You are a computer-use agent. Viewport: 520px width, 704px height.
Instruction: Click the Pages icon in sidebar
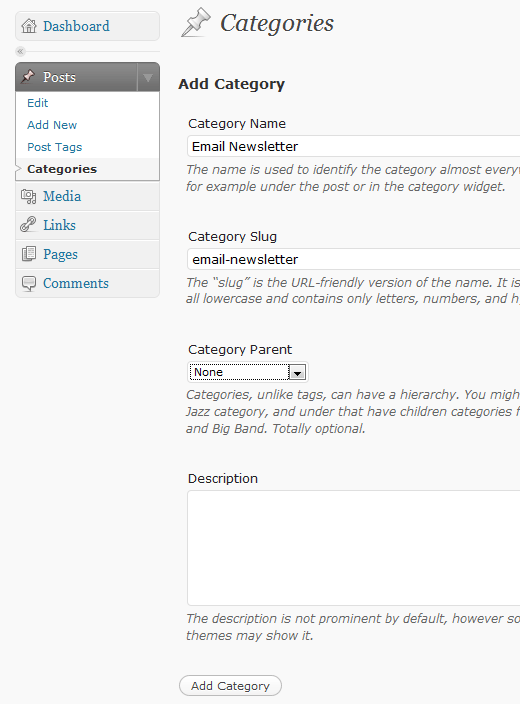click(x=29, y=254)
